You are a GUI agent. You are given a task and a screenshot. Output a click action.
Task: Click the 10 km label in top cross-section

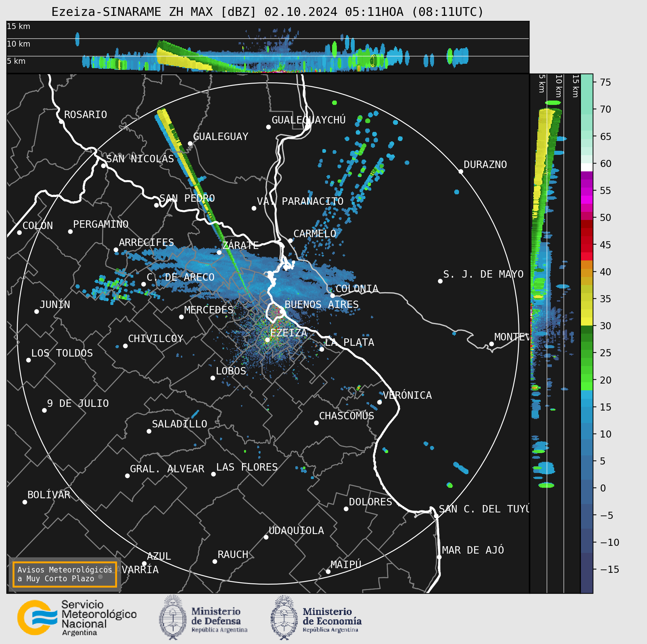click(19, 44)
